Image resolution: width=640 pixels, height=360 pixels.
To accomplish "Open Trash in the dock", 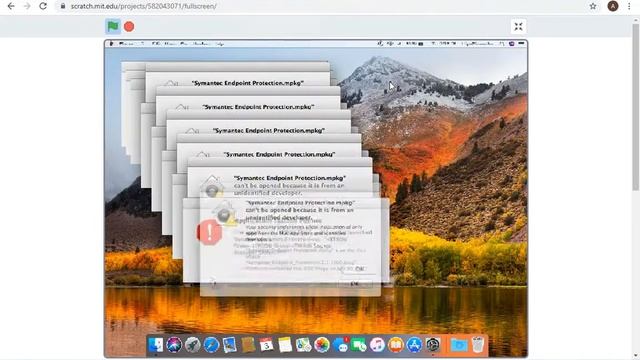I will click(478, 345).
